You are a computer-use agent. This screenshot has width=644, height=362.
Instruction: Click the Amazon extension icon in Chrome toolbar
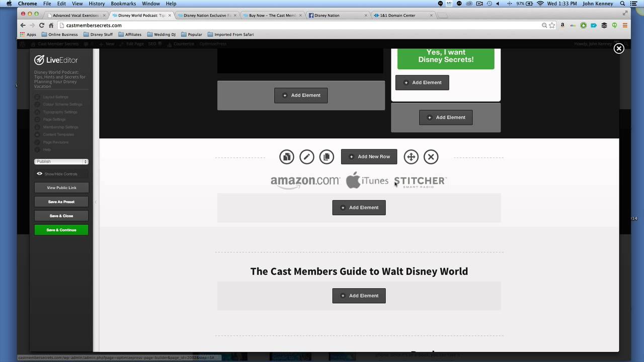coord(562,25)
